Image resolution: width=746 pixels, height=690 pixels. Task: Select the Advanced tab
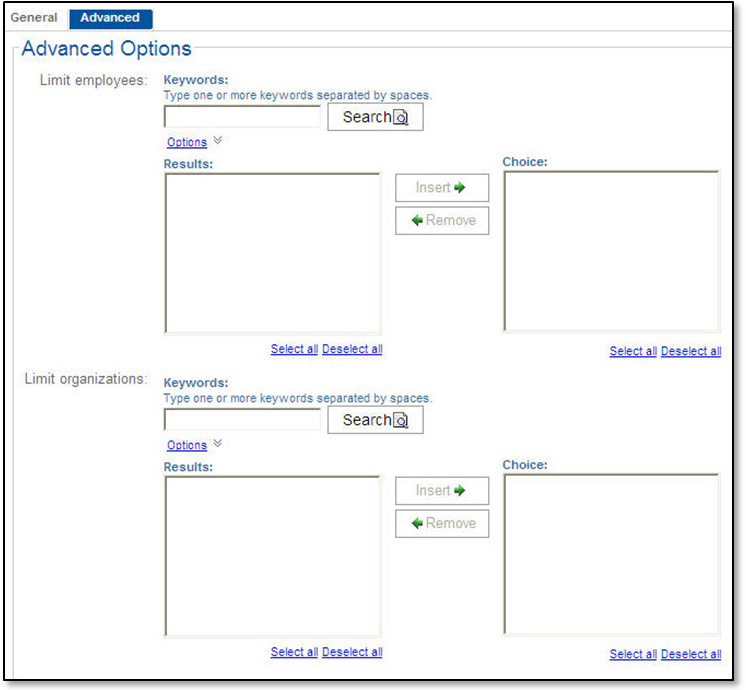pyautogui.click(x=110, y=18)
